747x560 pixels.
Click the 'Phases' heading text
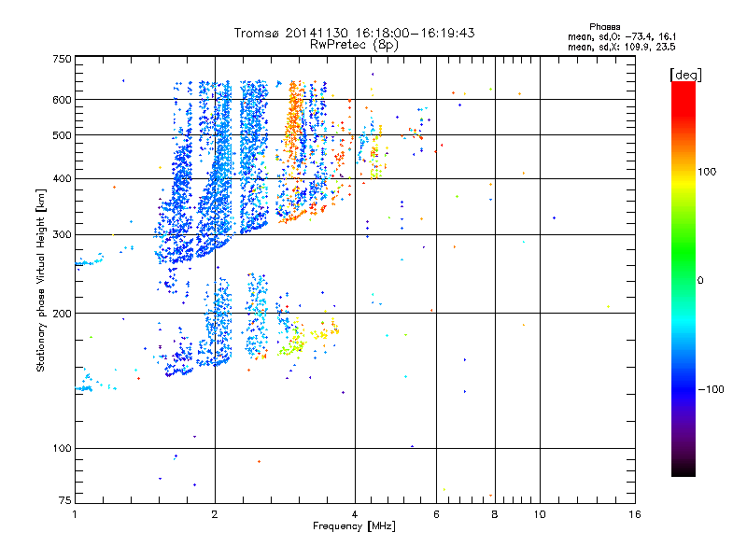604,27
